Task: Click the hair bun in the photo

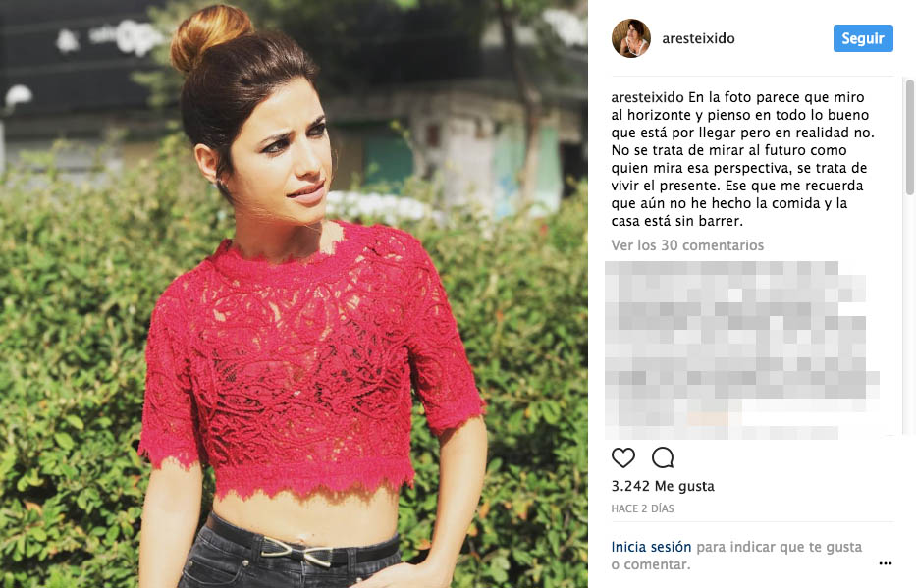Action: coord(210,35)
